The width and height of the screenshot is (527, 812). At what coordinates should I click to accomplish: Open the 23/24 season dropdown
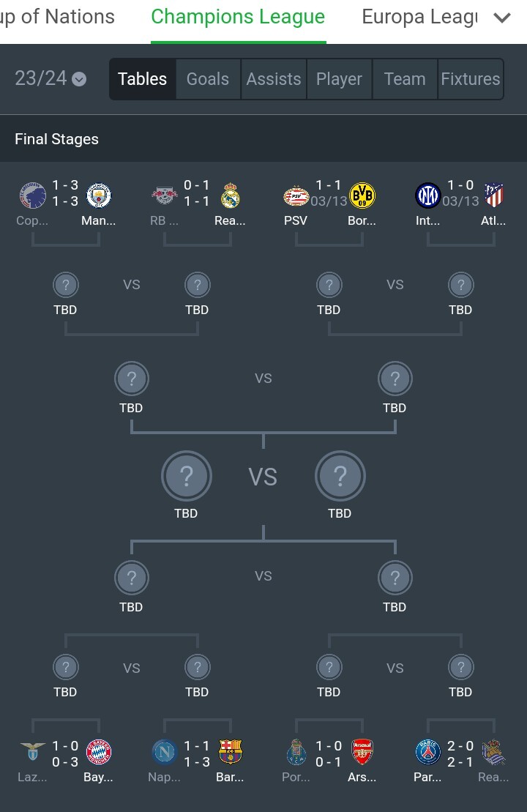pos(51,79)
